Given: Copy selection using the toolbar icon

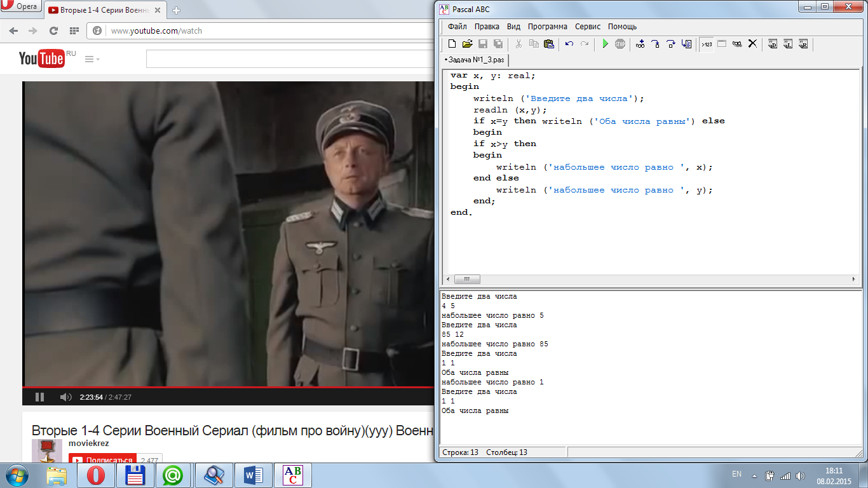Looking at the screenshot, I should (534, 44).
